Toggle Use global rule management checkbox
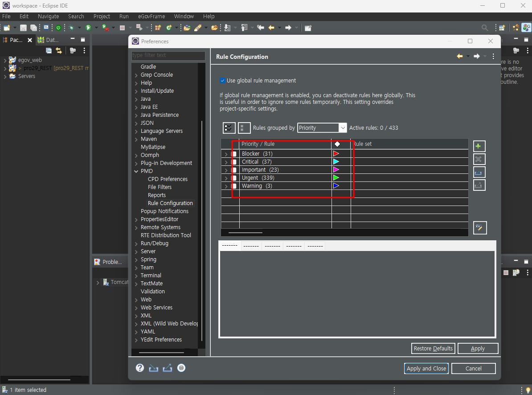Image resolution: width=532 pixels, height=395 pixels. [222, 80]
